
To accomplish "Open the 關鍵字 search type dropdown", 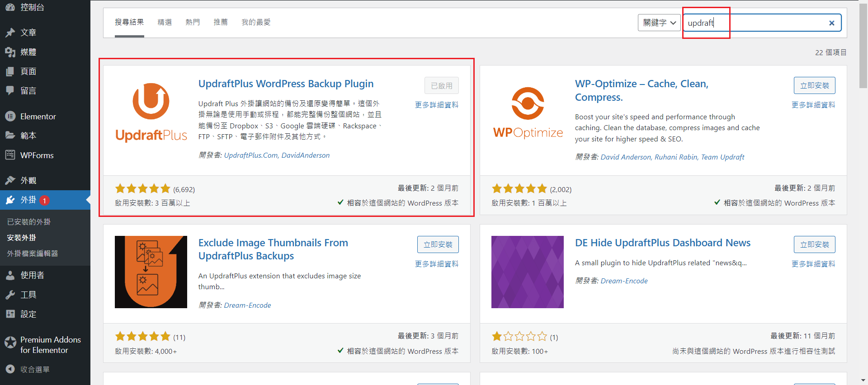I will click(x=659, y=23).
